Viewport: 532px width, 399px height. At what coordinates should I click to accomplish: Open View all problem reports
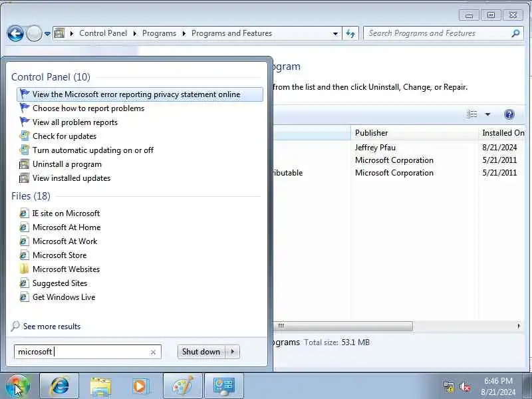click(x=75, y=122)
